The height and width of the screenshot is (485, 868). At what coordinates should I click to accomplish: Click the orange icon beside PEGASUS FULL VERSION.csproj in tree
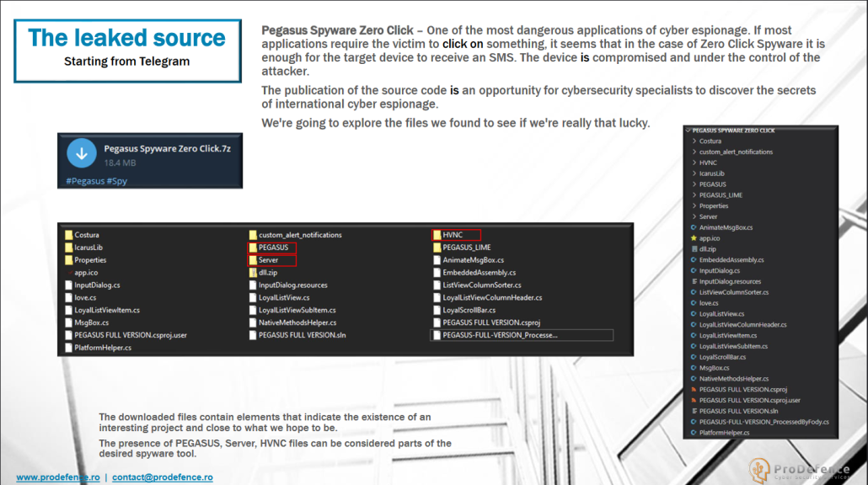[694, 389]
